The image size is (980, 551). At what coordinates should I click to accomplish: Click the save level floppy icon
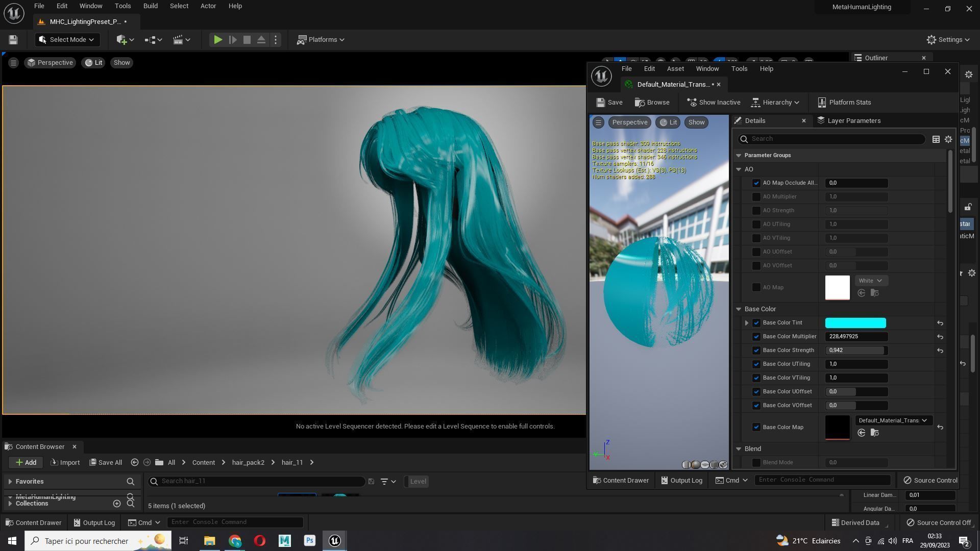pos(13,40)
